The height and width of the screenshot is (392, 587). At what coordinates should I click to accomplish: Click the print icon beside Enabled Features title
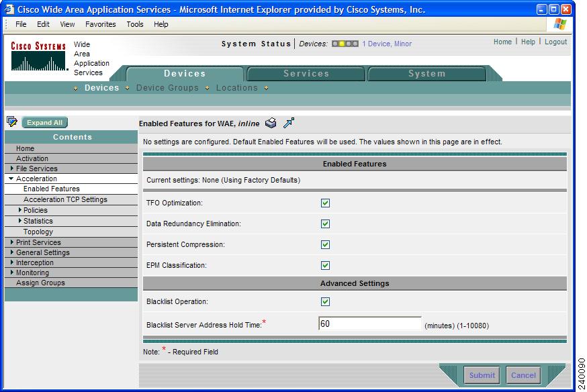271,123
